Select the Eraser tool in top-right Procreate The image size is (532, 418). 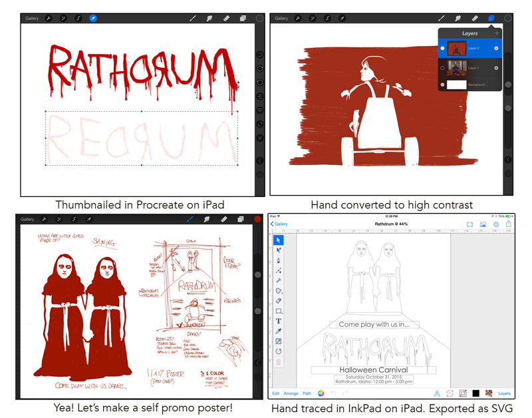tap(475, 19)
